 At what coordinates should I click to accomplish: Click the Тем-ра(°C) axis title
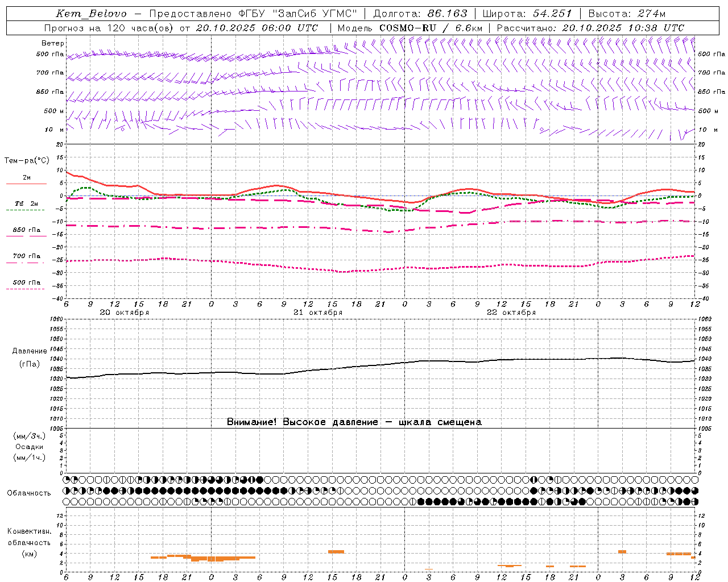27,161
